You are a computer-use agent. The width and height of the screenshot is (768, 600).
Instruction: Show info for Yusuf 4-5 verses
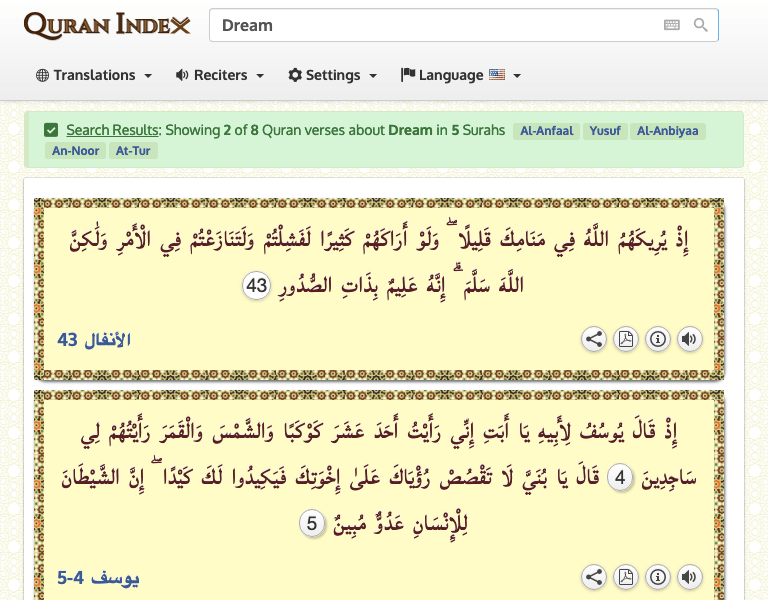tap(658, 577)
